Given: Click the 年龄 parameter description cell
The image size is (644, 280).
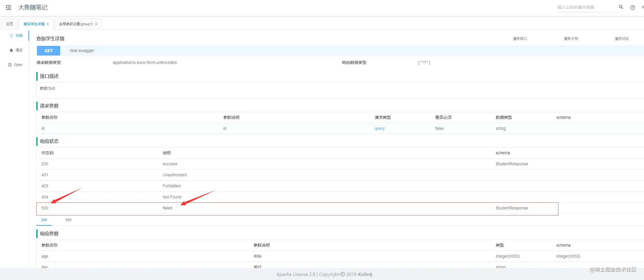Looking at the screenshot, I should click(x=257, y=256).
